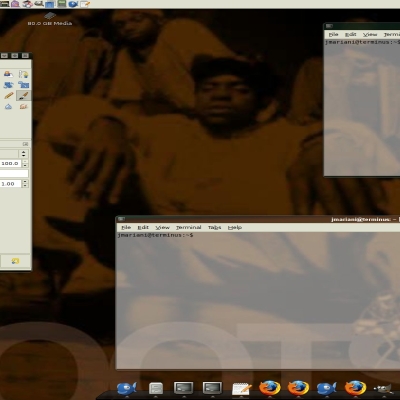
Task: Select the Blur/Sharpen droplet tool in GIMP
Action: [x=8, y=107]
